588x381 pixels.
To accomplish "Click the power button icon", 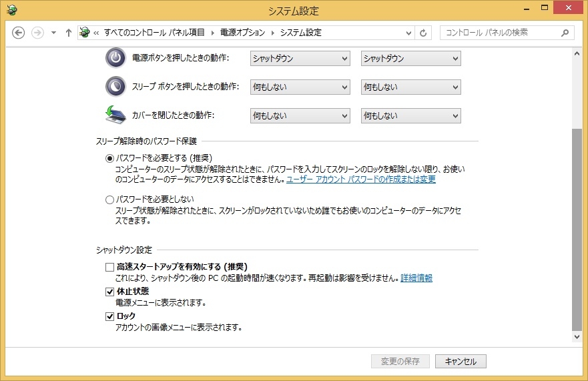I will pyautogui.click(x=116, y=58).
